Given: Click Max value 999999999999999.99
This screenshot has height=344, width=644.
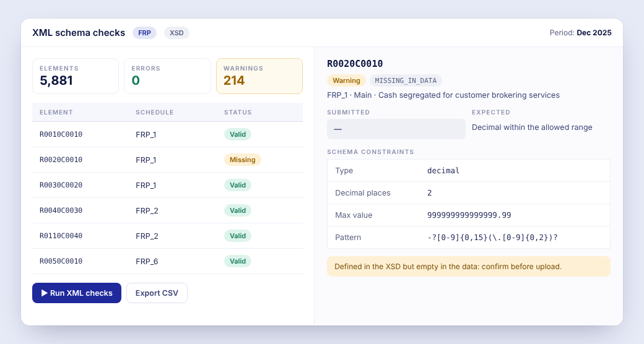Looking at the screenshot, I should (x=469, y=215).
